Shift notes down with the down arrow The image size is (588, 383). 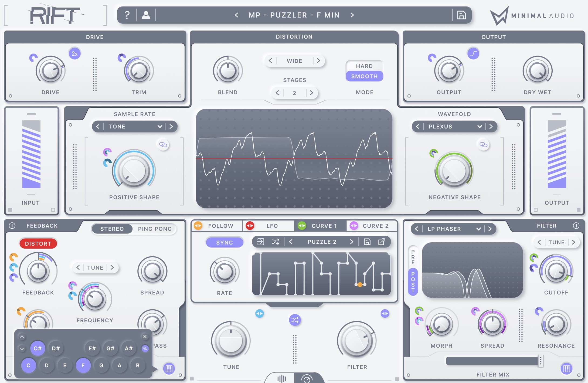pyautogui.click(x=22, y=349)
